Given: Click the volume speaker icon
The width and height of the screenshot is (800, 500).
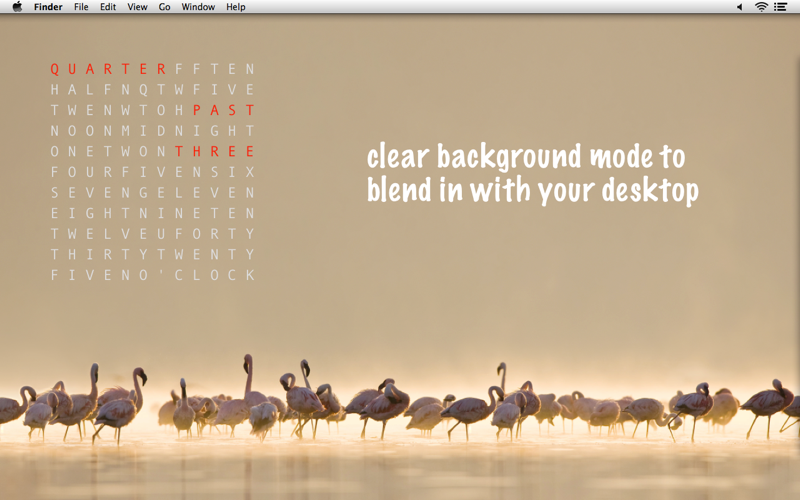Looking at the screenshot, I should pyautogui.click(x=739, y=7).
